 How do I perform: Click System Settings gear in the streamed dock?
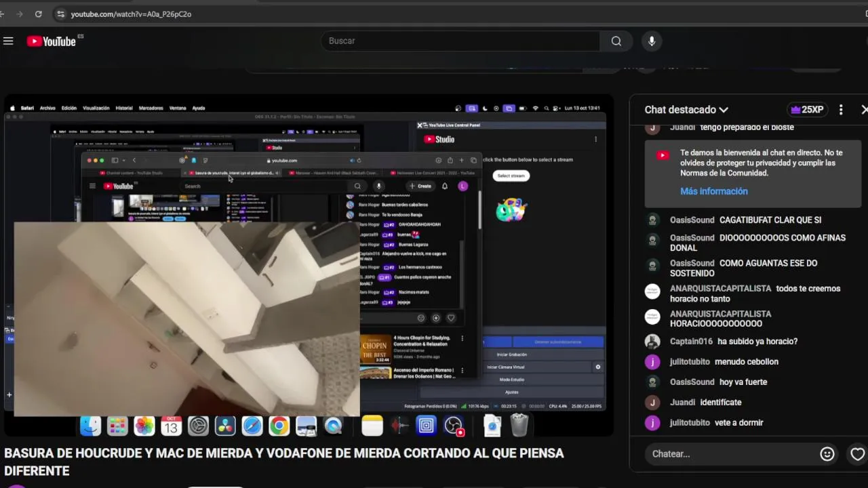[198, 426]
